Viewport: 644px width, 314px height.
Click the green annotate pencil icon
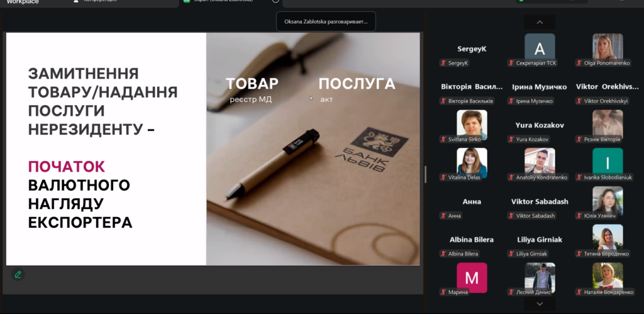(x=18, y=274)
